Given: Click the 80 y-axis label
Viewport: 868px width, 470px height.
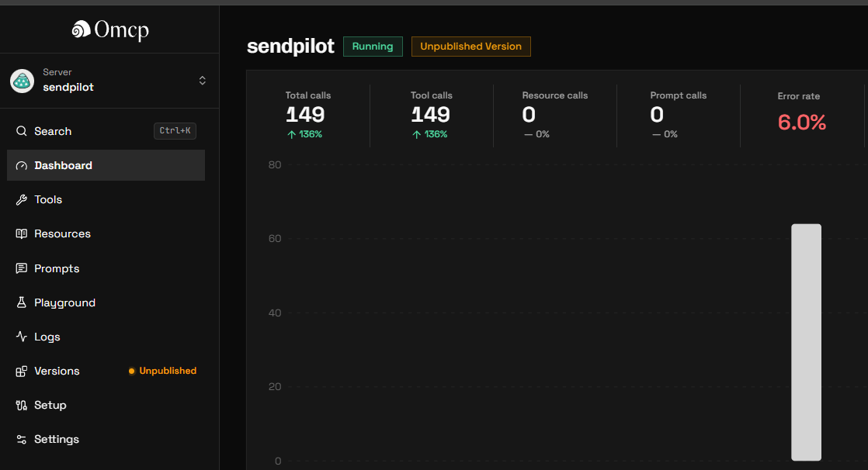Looking at the screenshot, I should (x=275, y=164).
